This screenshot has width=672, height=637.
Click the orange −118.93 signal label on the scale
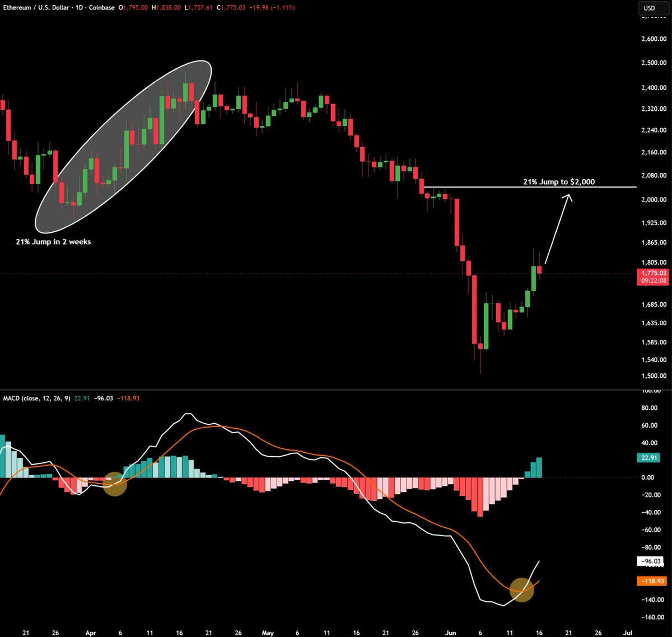(x=652, y=581)
